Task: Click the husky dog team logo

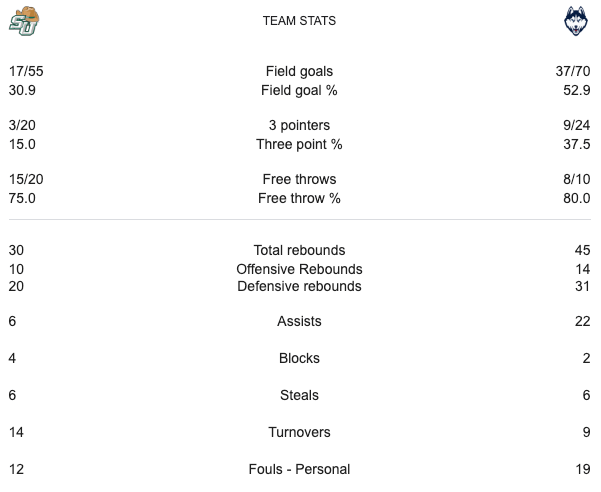Action: pyautogui.click(x=576, y=22)
